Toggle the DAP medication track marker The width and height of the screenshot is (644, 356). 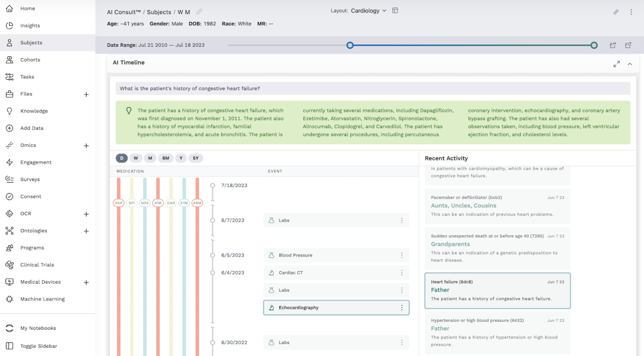[x=118, y=203]
